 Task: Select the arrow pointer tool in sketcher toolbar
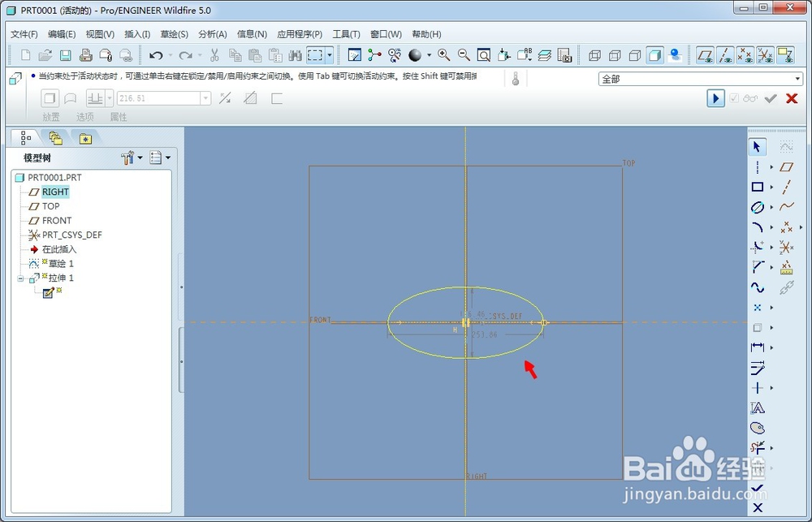(x=757, y=147)
